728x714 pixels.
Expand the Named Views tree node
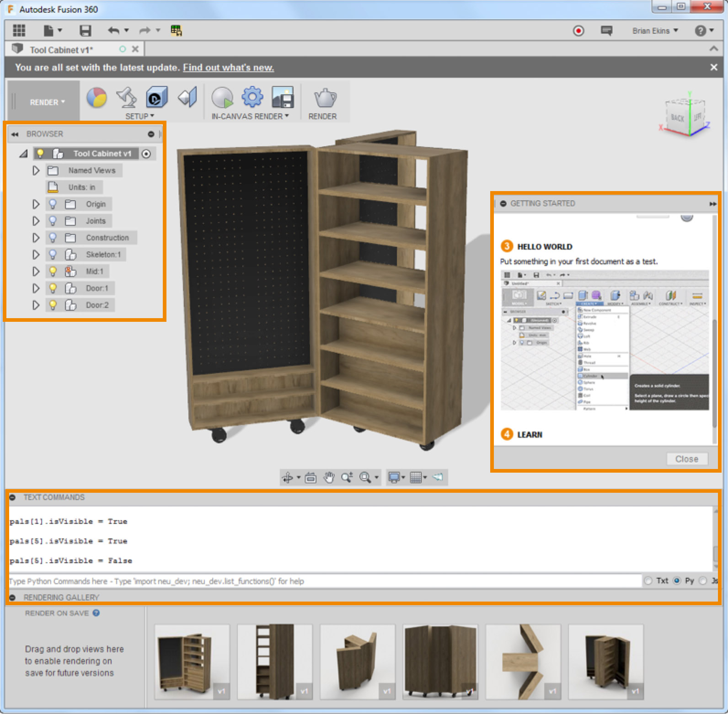[x=36, y=171]
